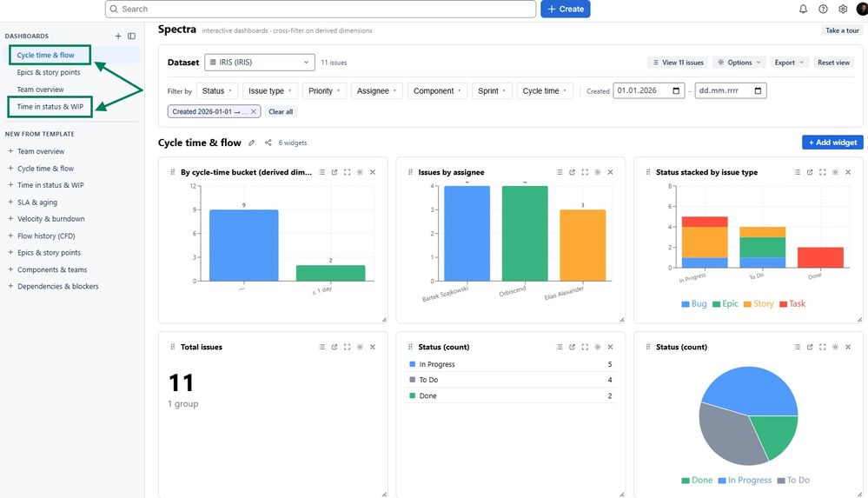Toggle the Task legend swatch
868x498 pixels.
[x=784, y=304]
